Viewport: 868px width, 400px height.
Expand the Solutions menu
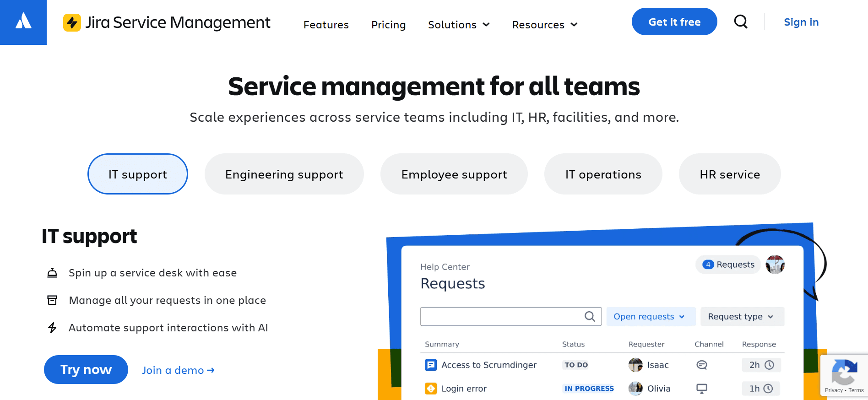tap(459, 25)
